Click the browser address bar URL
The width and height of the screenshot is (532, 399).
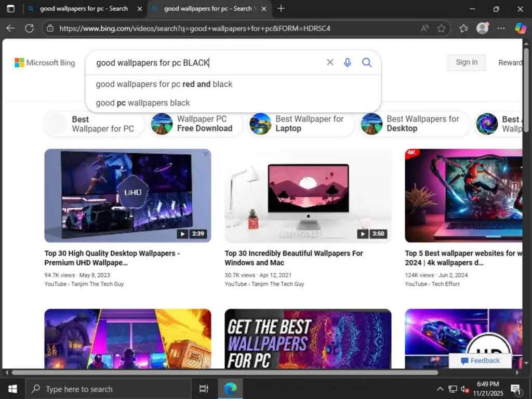(195, 29)
